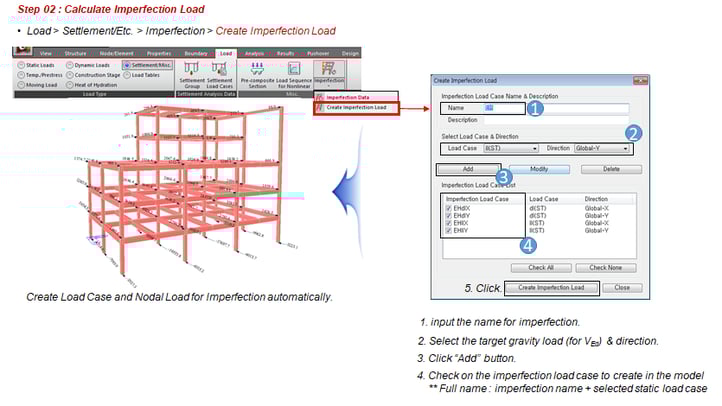Select the Static Loads radio button
Image resolution: width=722 pixels, height=406 pixels.
(x=21, y=65)
